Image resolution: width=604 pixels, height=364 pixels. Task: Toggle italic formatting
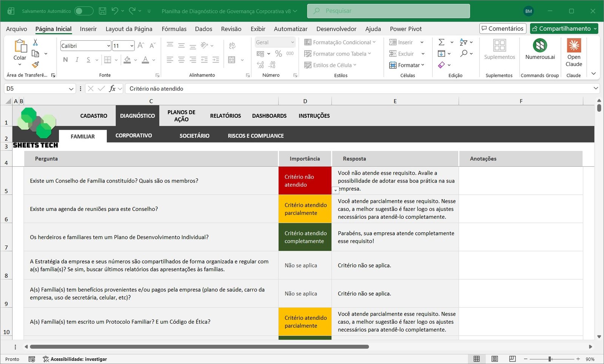click(77, 60)
